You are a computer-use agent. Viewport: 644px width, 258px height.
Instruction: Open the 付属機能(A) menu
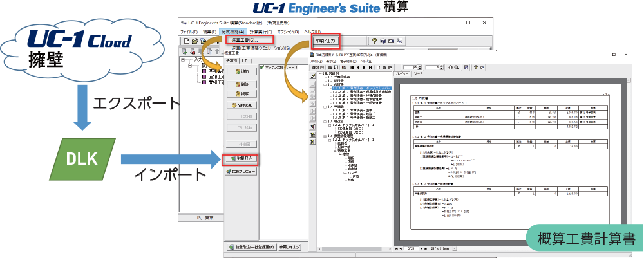pyautogui.click(x=233, y=32)
